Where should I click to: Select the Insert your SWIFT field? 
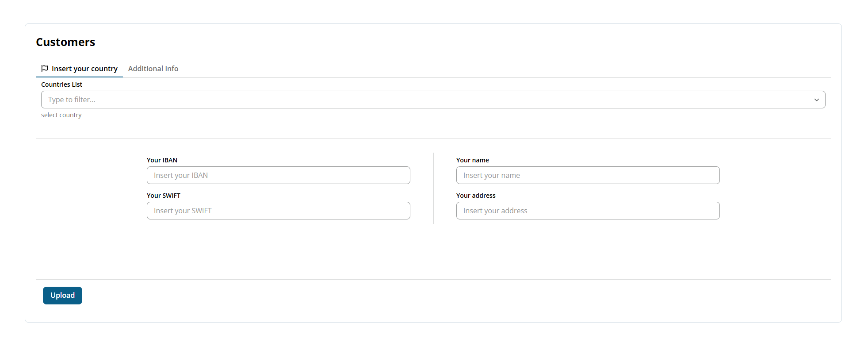[278, 211]
